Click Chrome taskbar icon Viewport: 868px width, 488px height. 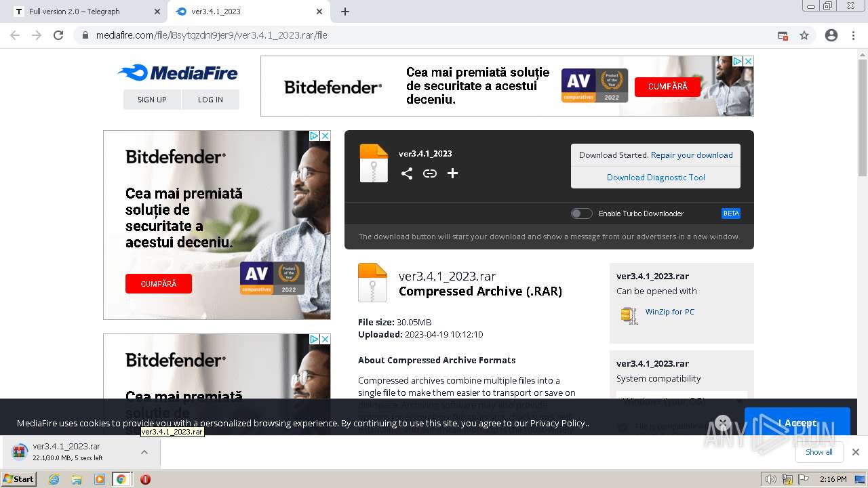(x=121, y=479)
